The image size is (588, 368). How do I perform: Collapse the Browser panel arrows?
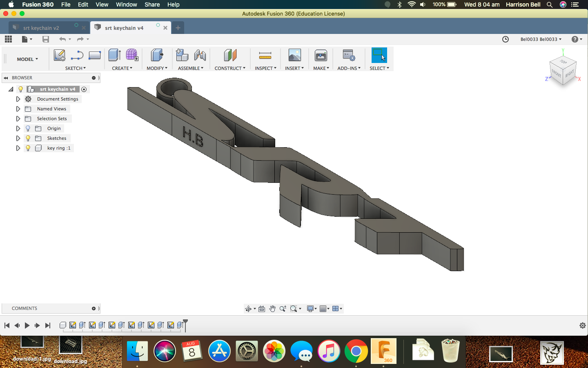pos(6,78)
